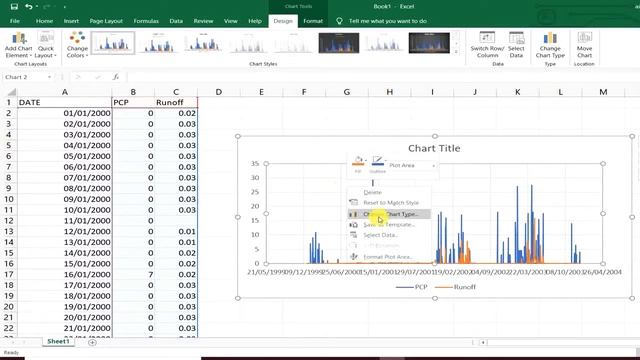Select the PCP cell containing 7
The width and height of the screenshot is (640, 360).
[133, 274]
